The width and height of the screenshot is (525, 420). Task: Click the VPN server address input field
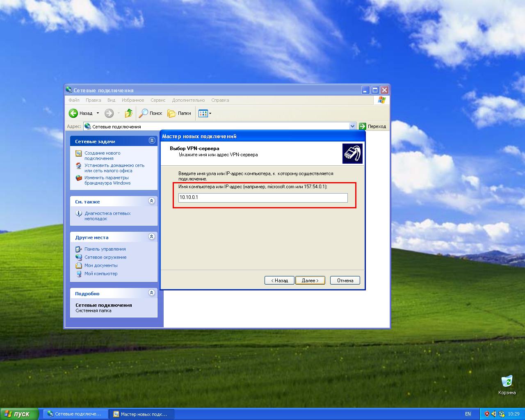[x=263, y=198]
